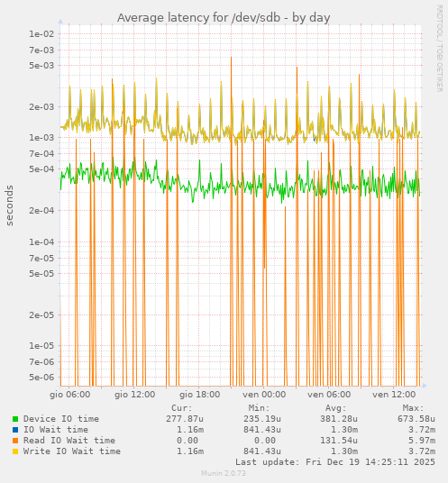The image size is (448, 483).
Task: Click the '5e-06' y-axis label
Action: tap(41, 378)
